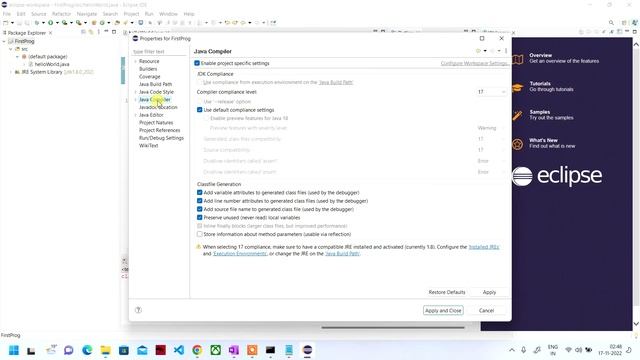The height and width of the screenshot is (360, 640).
Task: Toggle Preserve unused local variables checkbox
Action: click(200, 218)
